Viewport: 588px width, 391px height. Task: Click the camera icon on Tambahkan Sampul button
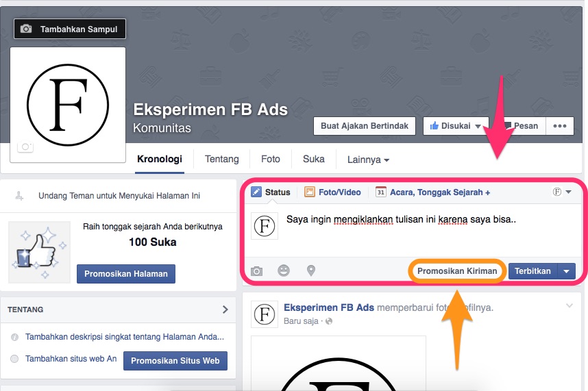[x=26, y=29]
